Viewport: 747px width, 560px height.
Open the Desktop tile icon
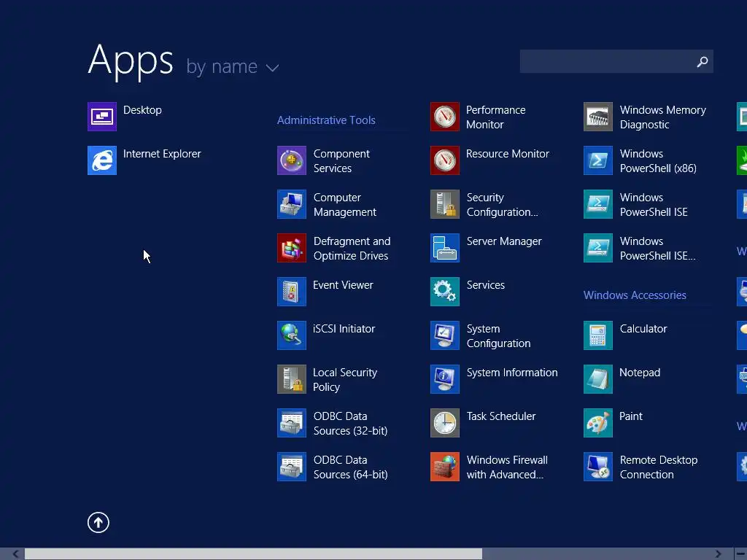pos(102,117)
